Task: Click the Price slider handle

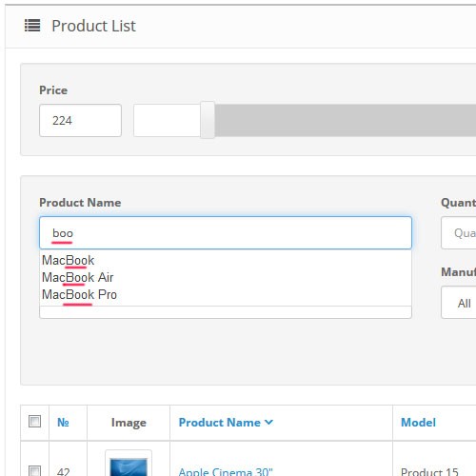Action: [x=208, y=120]
